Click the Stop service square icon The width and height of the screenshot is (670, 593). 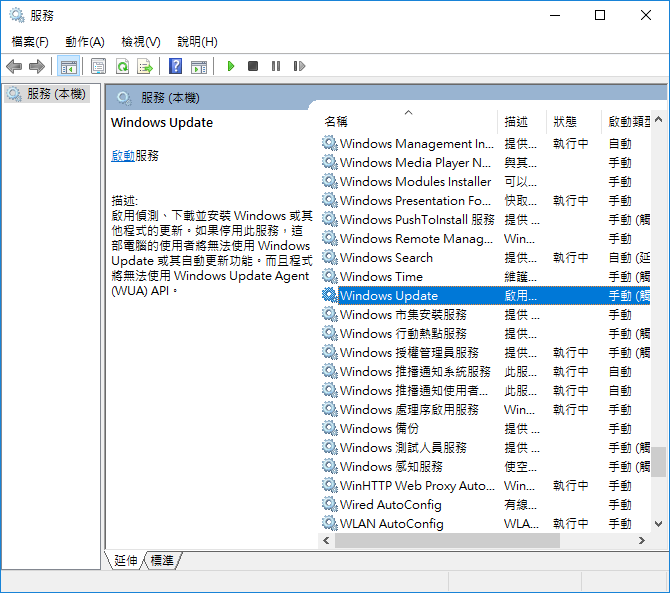[253, 66]
